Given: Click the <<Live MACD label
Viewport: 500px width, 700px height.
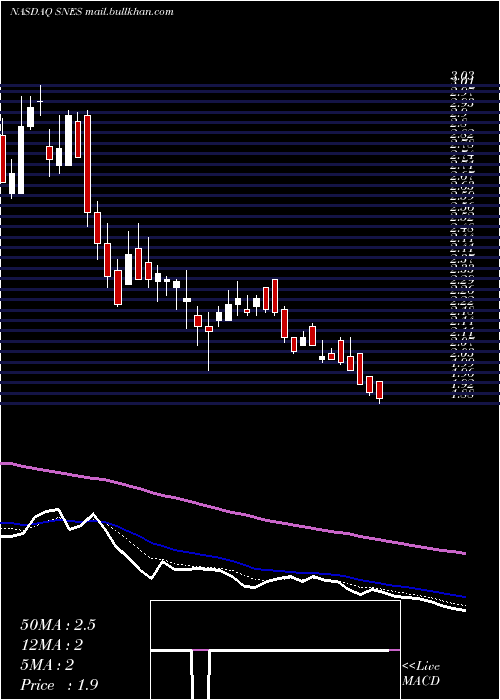Looking at the screenshot, I should pyautogui.click(x=421, y=674).
